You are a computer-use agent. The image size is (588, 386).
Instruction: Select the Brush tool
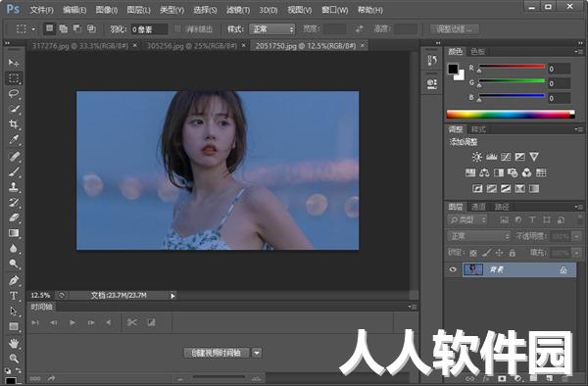pos(14,171)
